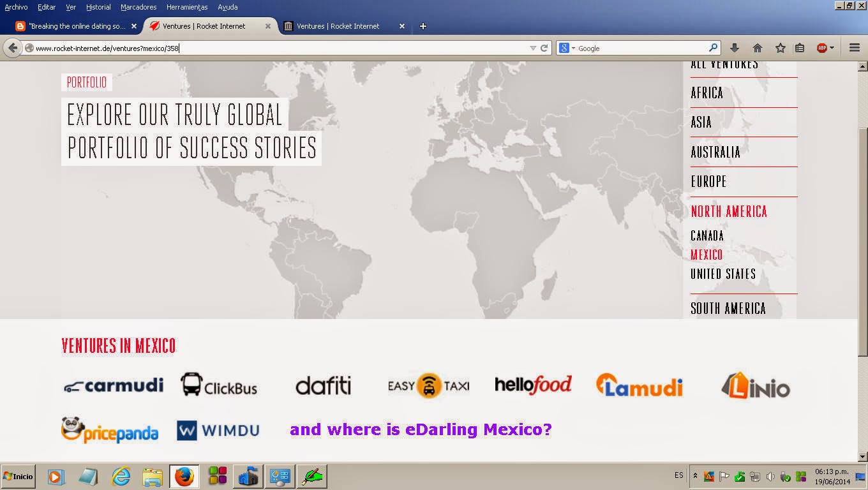Open the Google search engine selector dropdown
Viewport: 868px width, 490px height.
tap(566, 48)
